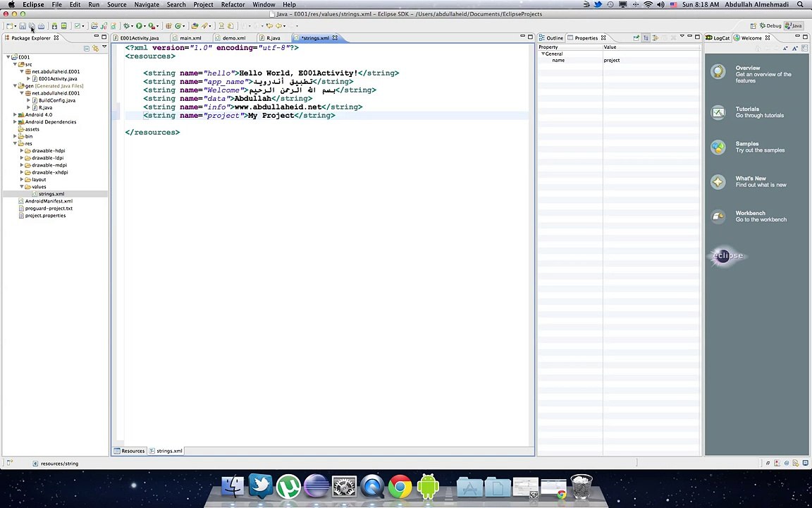Open the Android app icon in Dock
The width and height of the screenshot is (812, 508).
pos(429,487)
